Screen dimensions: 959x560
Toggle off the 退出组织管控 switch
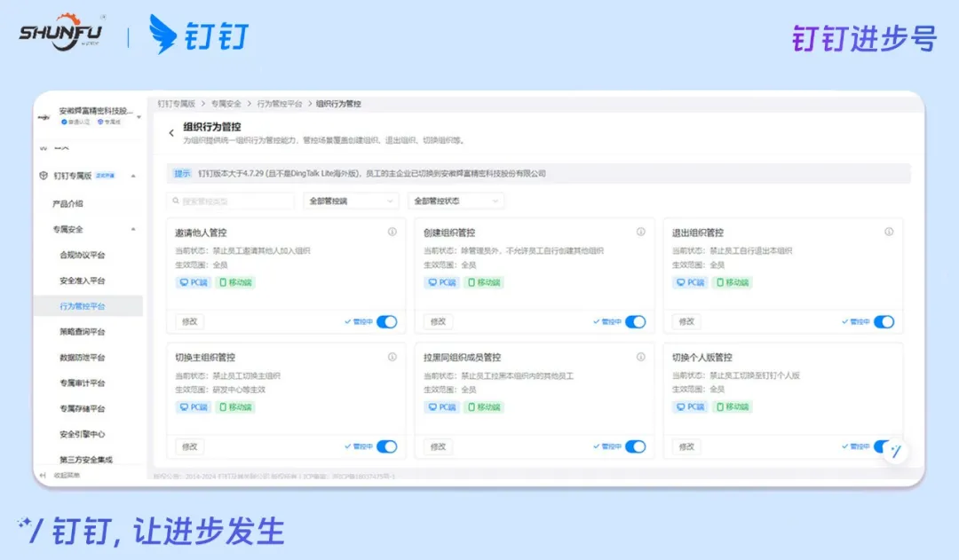pyautogui.click(x=884, y=321)
